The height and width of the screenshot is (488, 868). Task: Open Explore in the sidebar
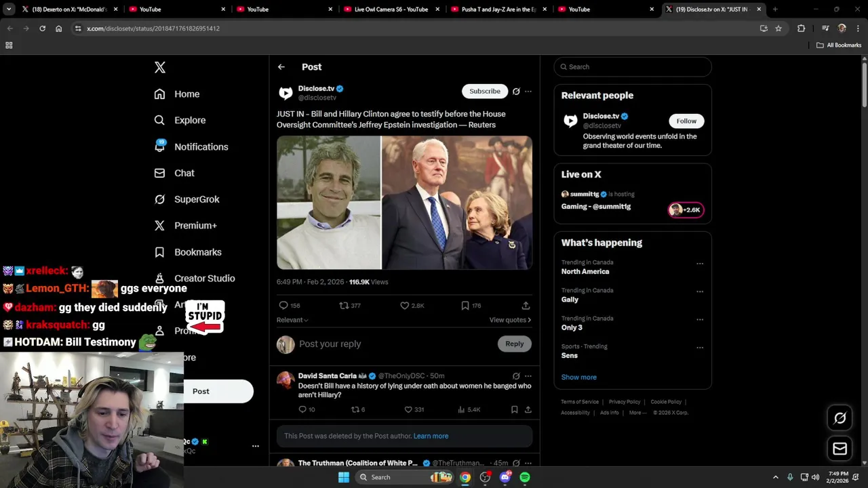[180, 120]
